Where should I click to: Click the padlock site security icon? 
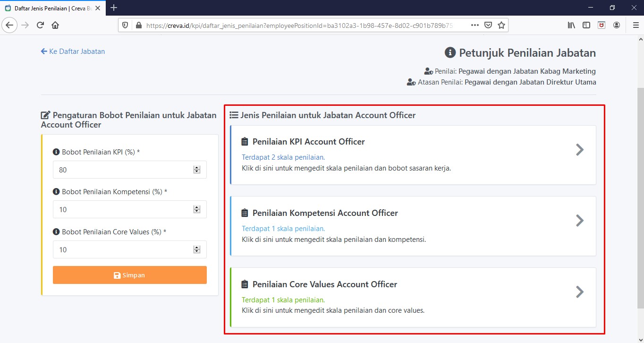[138, 26]
